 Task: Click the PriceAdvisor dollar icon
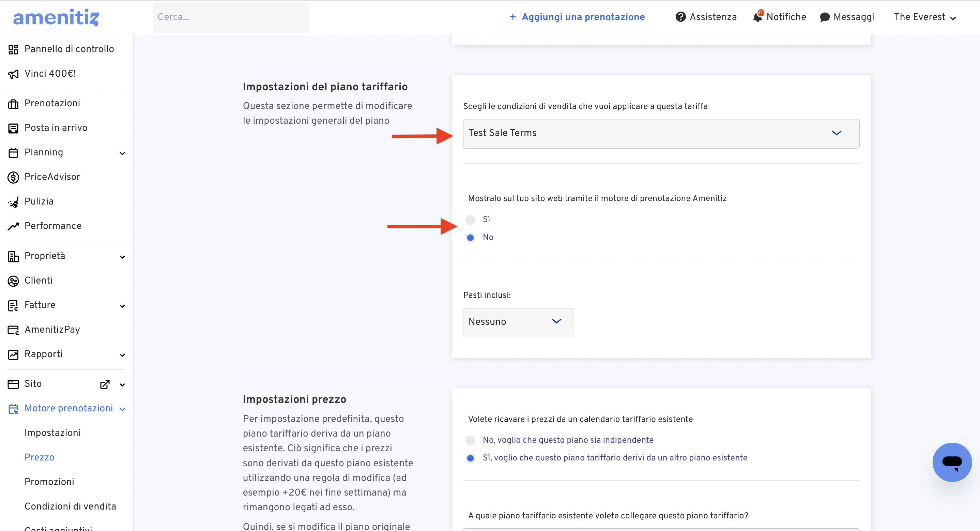[x=13, y=177]
